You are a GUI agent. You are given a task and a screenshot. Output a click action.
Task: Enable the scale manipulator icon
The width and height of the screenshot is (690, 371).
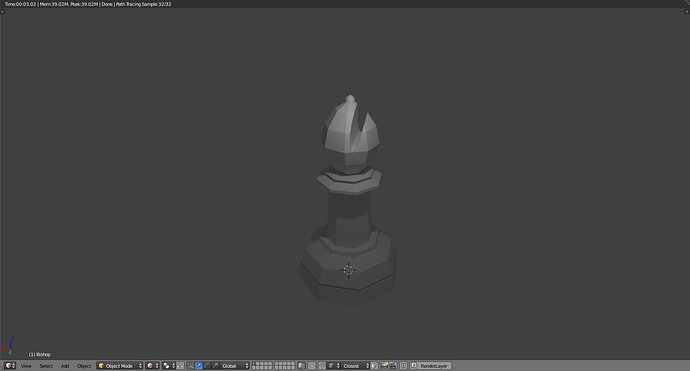coord(215,366)
